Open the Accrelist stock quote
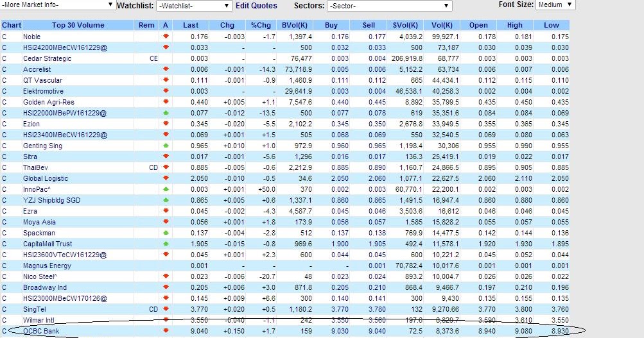644x338 pixels. 37,69
